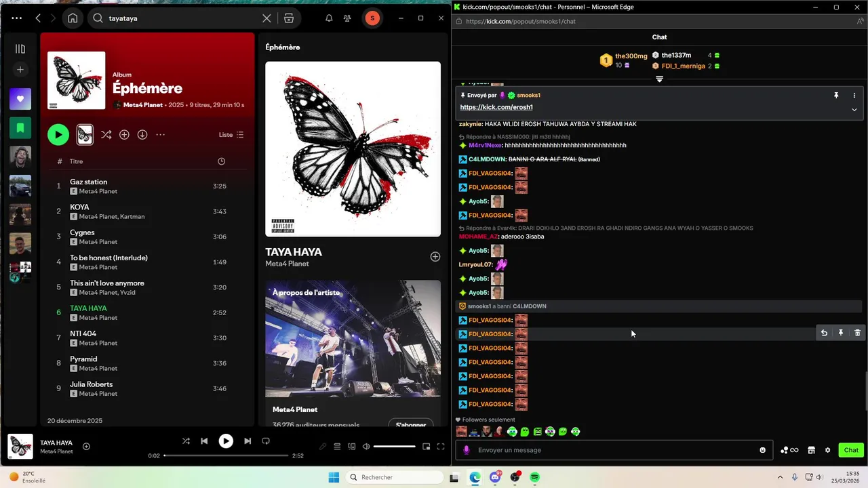Toggle repeat mode in playback bar
Viewport: 868px width, 488px height.
coord(266,441)
